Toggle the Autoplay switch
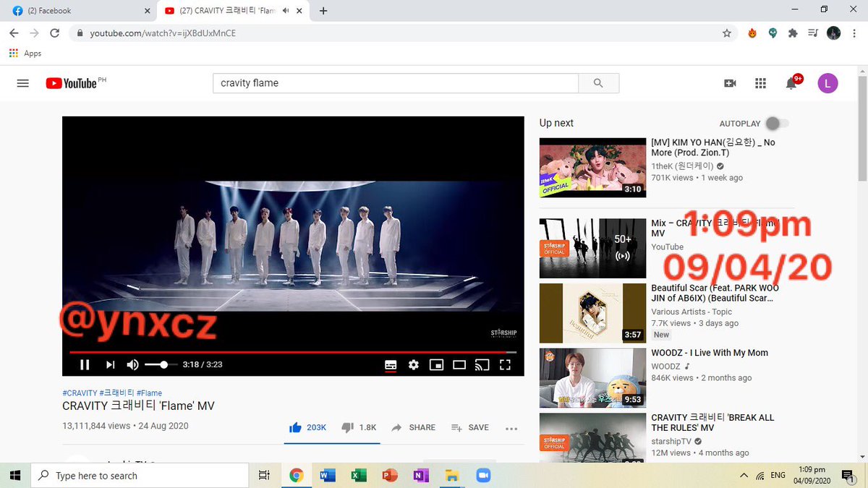The image size is (868, 488). pos(778,124)
